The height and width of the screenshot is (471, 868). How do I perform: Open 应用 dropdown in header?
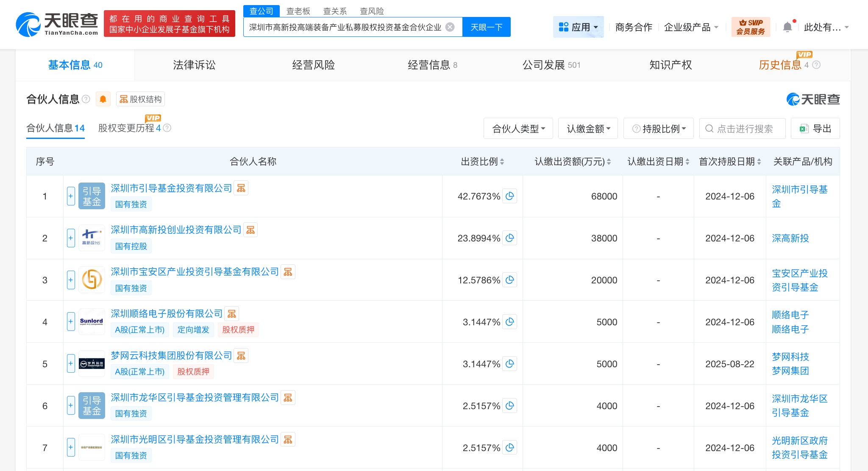[578, 27]
